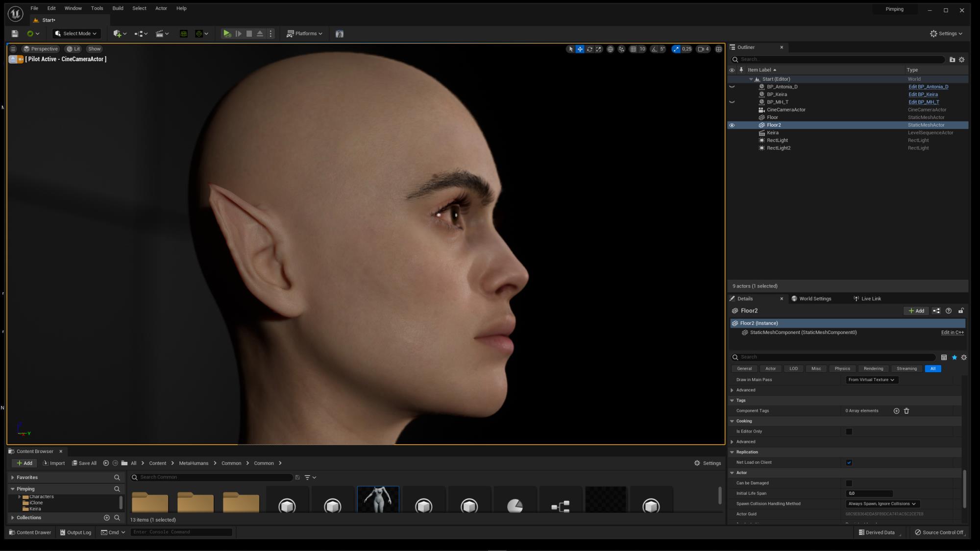
Task: Open the Quickly Add to project dropdown
Action: tap(120, 34)
